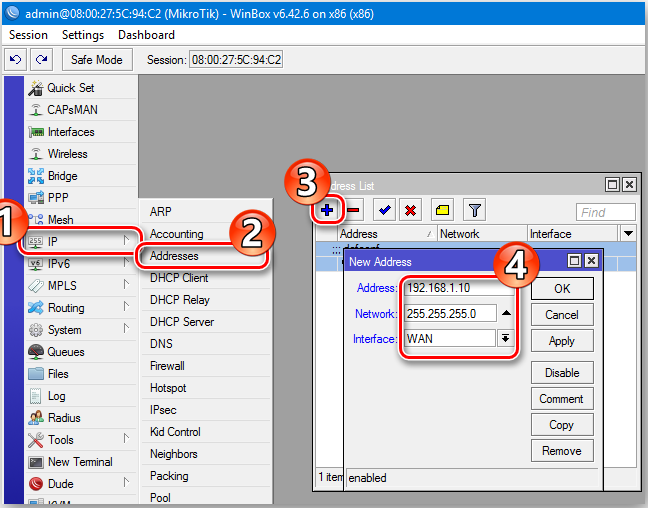
Task: Click the Comment button in New Address
Action: point(562,398)
